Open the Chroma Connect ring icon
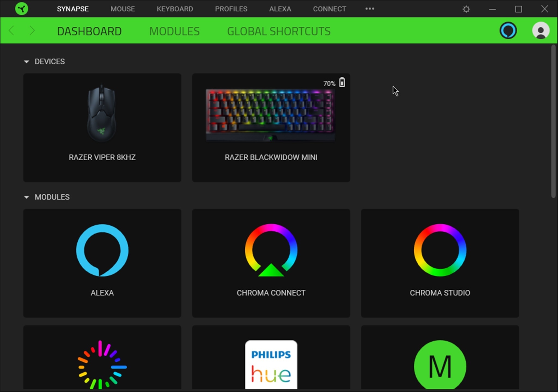558x392 pixels. coord(271,250)
